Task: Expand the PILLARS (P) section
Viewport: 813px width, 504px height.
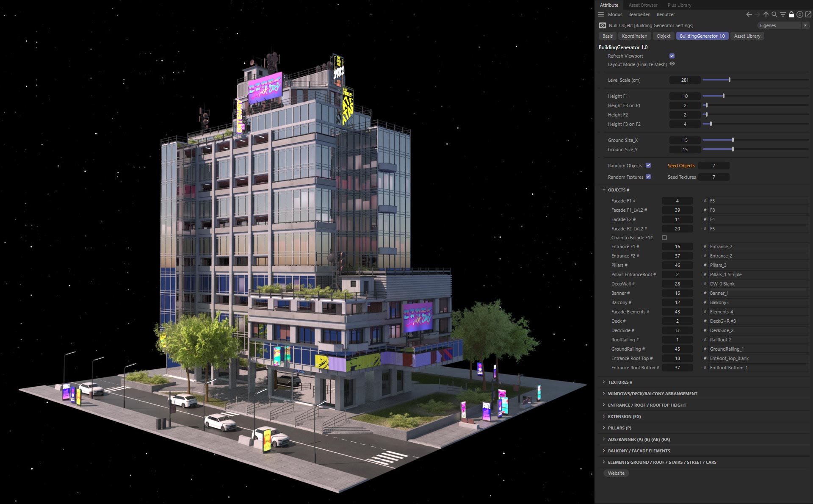Action: tap(603, 428)
